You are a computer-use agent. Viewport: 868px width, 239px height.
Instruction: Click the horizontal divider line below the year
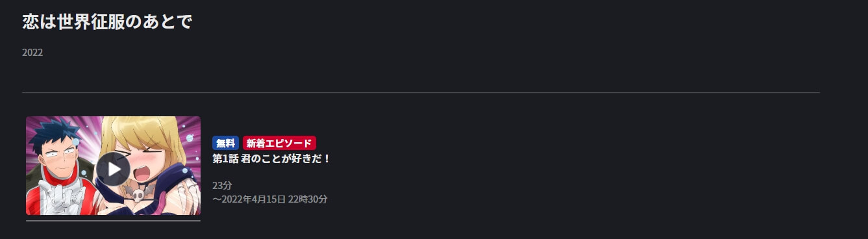click(421, 93)
